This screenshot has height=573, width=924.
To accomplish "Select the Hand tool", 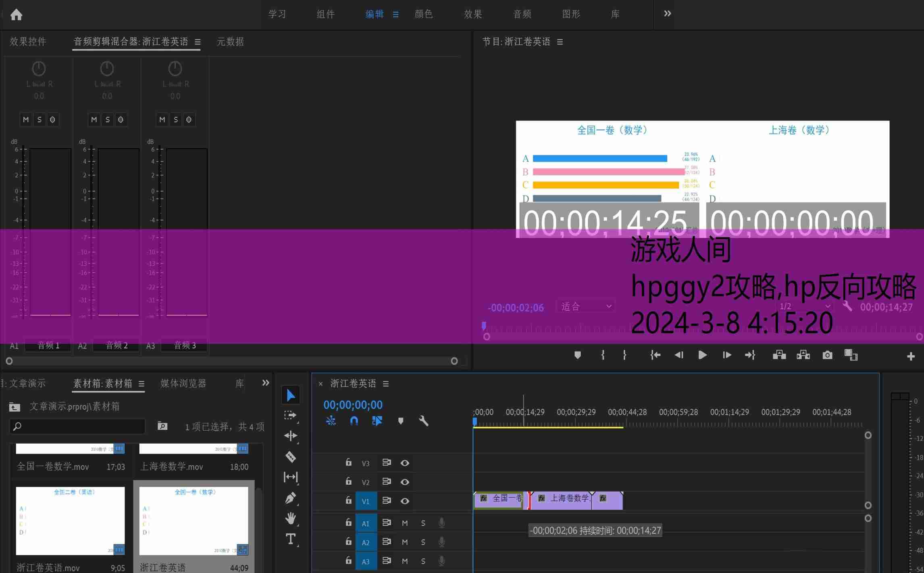I will (x=291, y=518).
